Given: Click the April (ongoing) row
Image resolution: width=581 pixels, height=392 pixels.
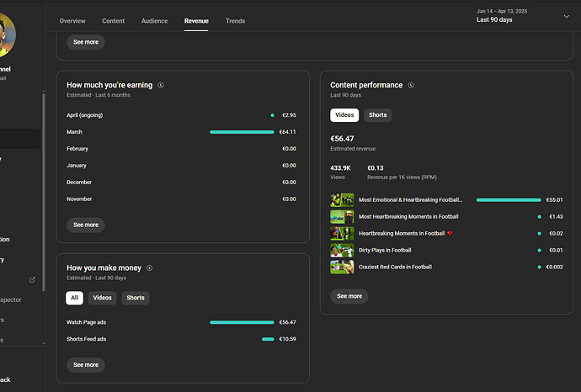Looking at the screenshot, I should pos(181,115).
